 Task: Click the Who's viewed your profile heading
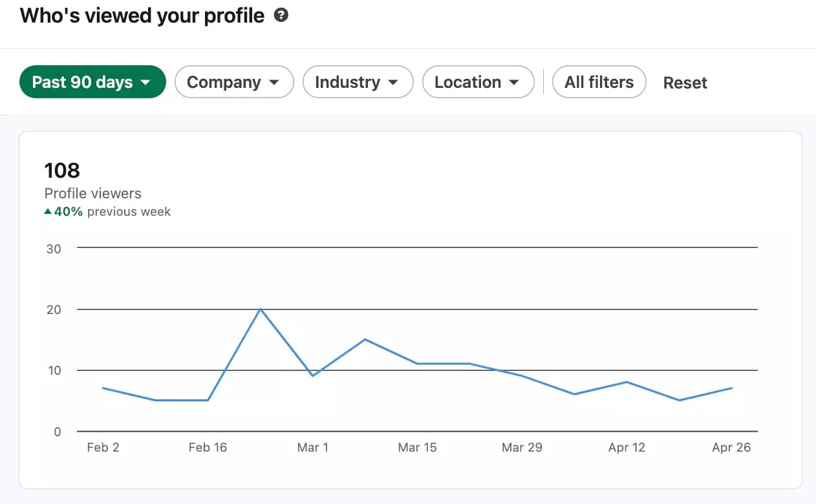(x=143, y=15)
